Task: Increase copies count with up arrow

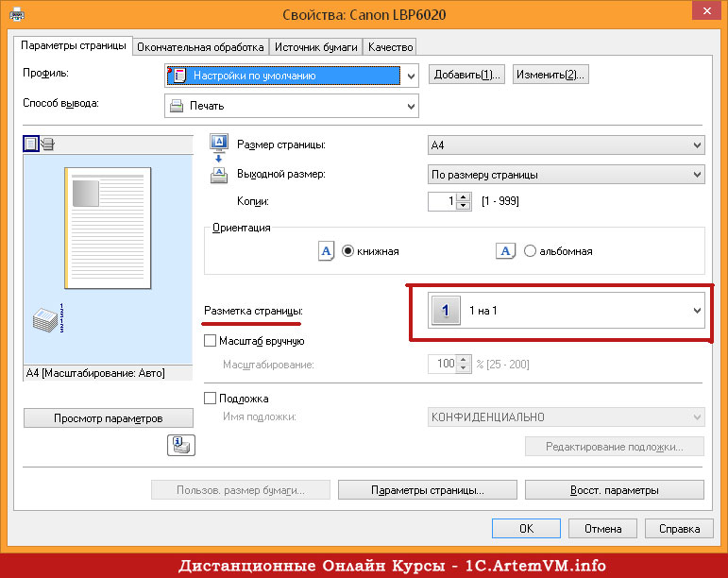Action: click(x=463, y=197)
